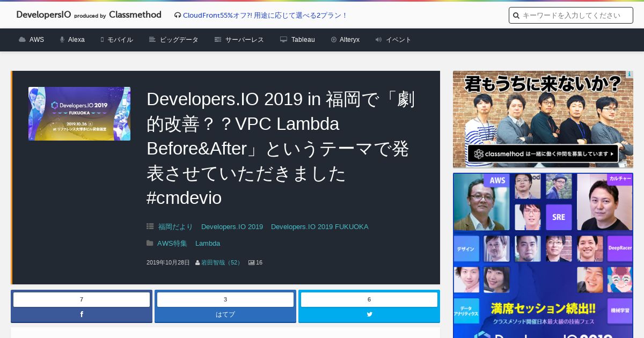The image size is (644, 338).
Task: Share the article via はてブ button
Action: pyautogui.click(x=225, y=314)
